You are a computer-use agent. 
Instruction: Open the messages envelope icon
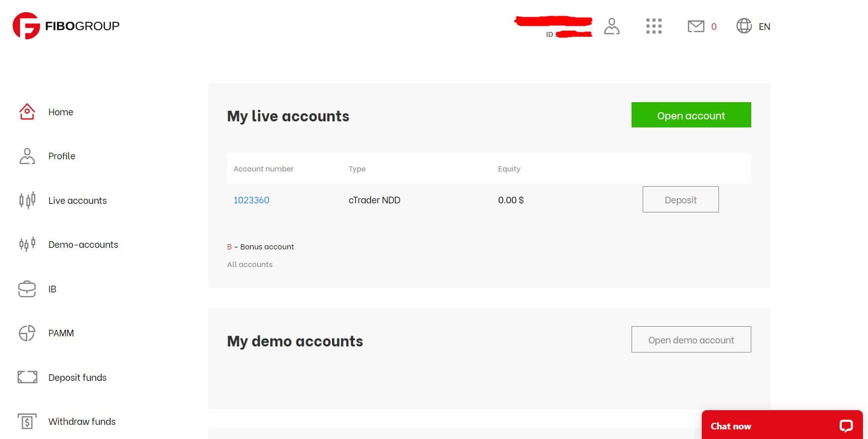696,26
